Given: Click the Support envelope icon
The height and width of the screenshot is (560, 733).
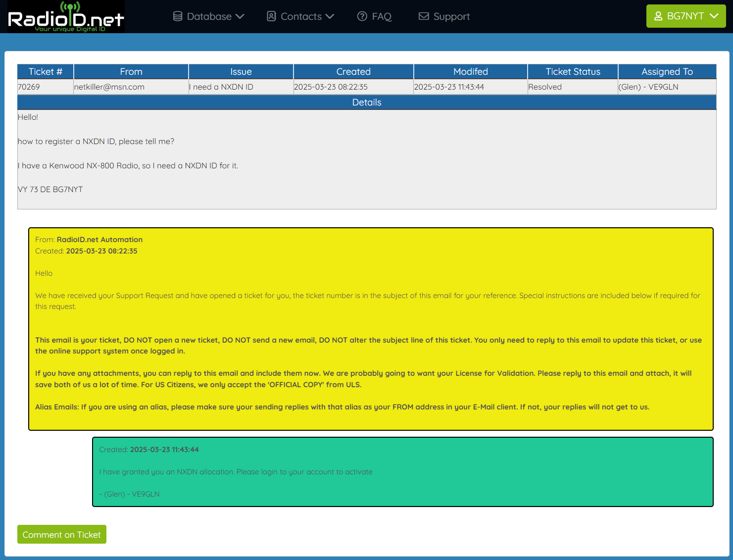Looking at the screenshot, I should point(424,16).
